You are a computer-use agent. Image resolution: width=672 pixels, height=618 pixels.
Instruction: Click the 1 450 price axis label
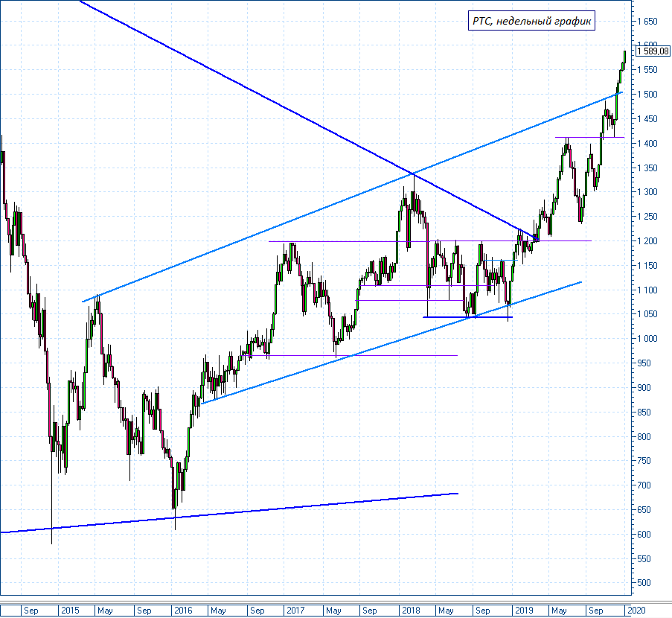point(647,119)
